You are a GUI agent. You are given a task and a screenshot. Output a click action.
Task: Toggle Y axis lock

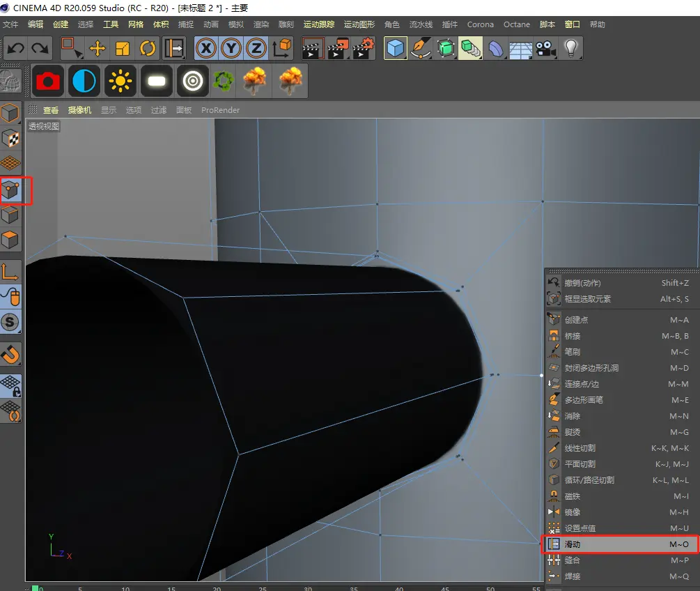(x=231, y=48)
